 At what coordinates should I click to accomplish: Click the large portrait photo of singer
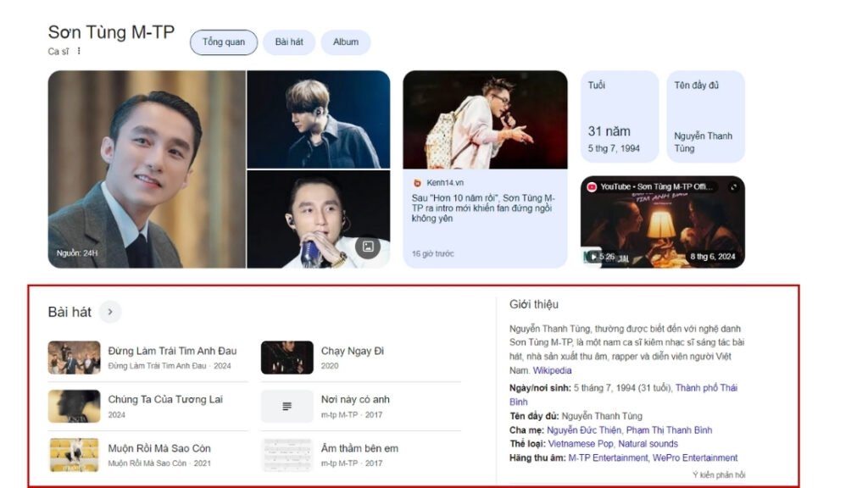tap(147, 169)
